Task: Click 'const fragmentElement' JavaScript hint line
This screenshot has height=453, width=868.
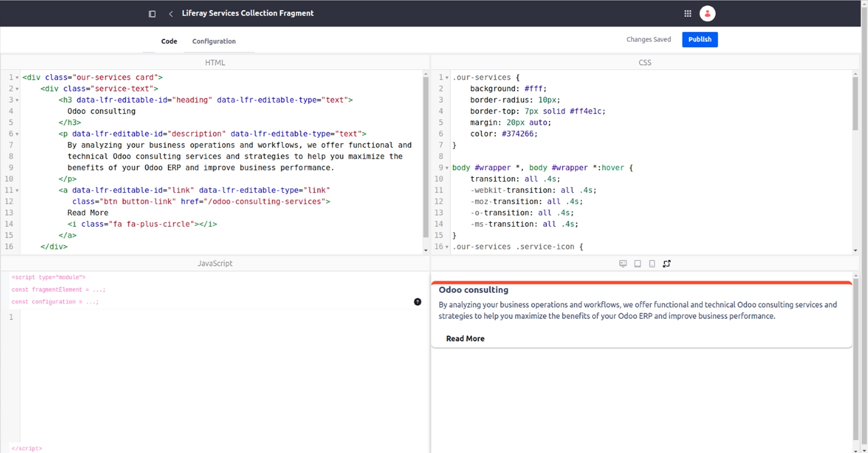Action: pos(59,290)
